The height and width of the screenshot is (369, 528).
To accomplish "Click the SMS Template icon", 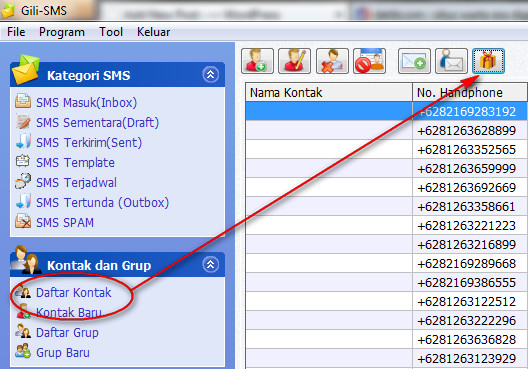I will tap(23, 161).
